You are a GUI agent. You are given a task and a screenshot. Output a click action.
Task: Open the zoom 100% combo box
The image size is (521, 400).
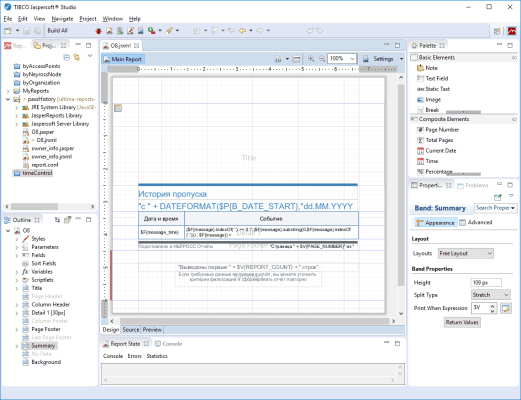342,59
